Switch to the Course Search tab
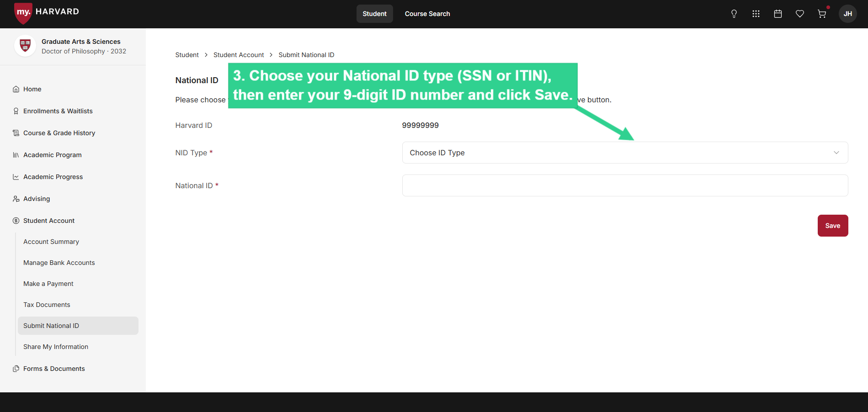The width and height of the screenshot is (868, 412). click(427, 14)
